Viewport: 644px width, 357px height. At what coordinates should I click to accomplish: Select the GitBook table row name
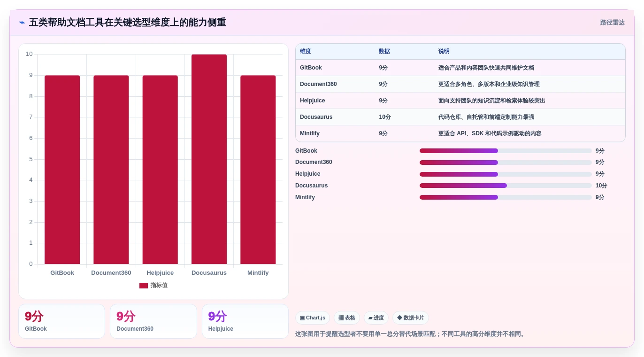[311, 68]
